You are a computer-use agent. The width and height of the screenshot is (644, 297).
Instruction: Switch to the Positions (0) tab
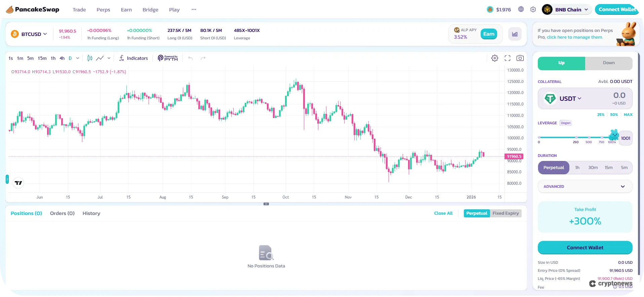26,213
